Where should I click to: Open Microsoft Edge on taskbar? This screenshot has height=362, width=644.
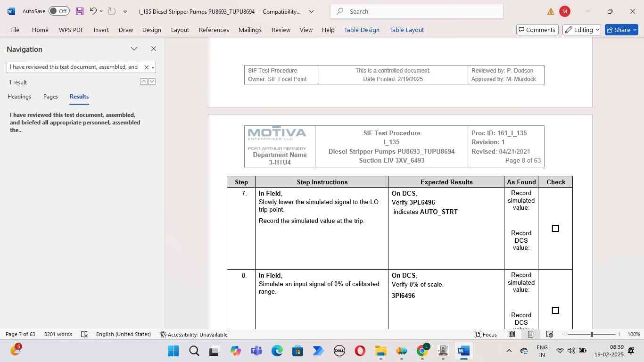[277, 351]
